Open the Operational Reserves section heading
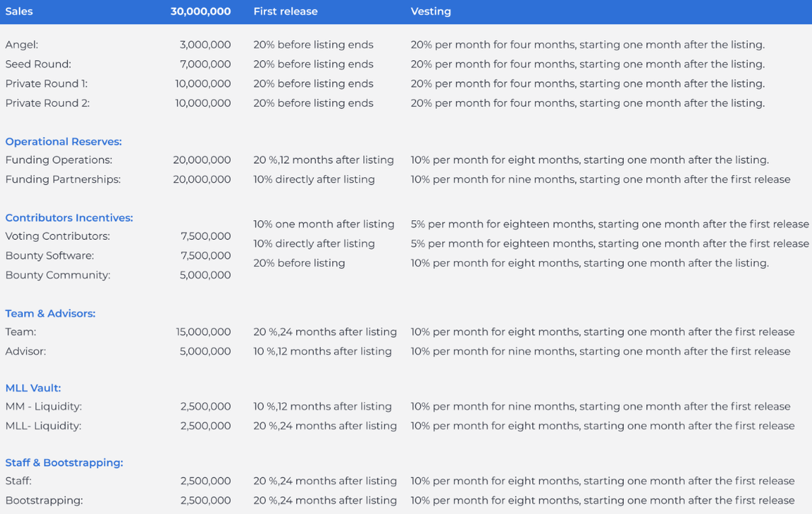The width and height of the screenshot is (812, 514). click(x=64, y=142)
